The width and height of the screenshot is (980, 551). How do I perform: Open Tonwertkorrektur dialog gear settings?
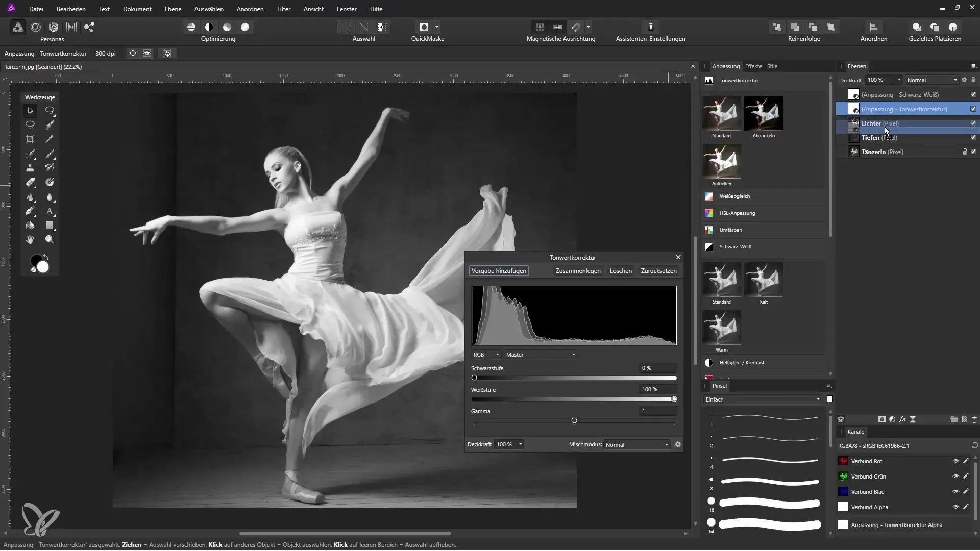678,444
